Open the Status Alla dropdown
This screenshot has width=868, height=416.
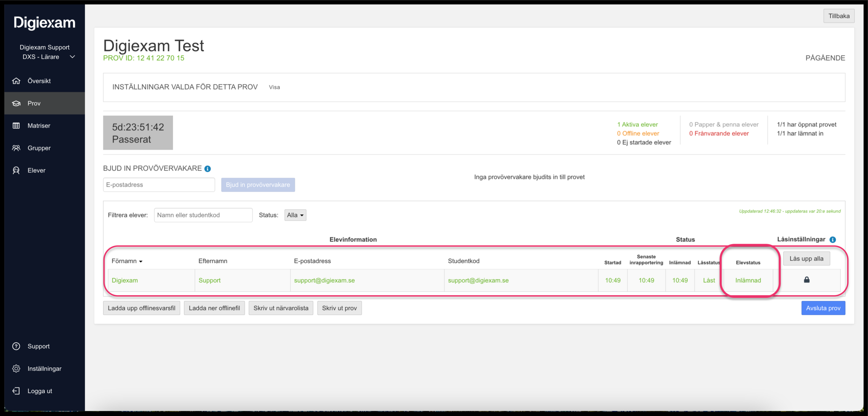click(295, 215)
